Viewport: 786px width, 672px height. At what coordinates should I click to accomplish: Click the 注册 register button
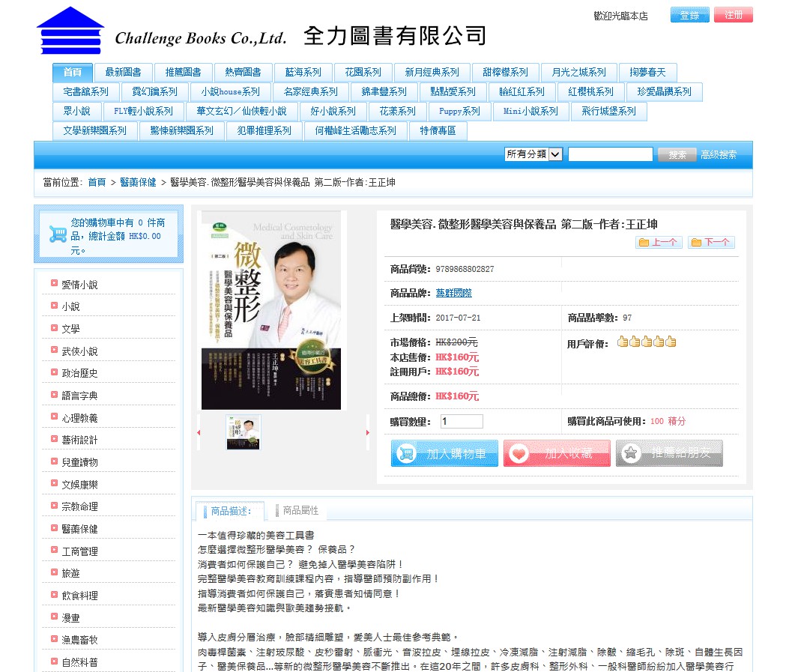coord(734,15)
